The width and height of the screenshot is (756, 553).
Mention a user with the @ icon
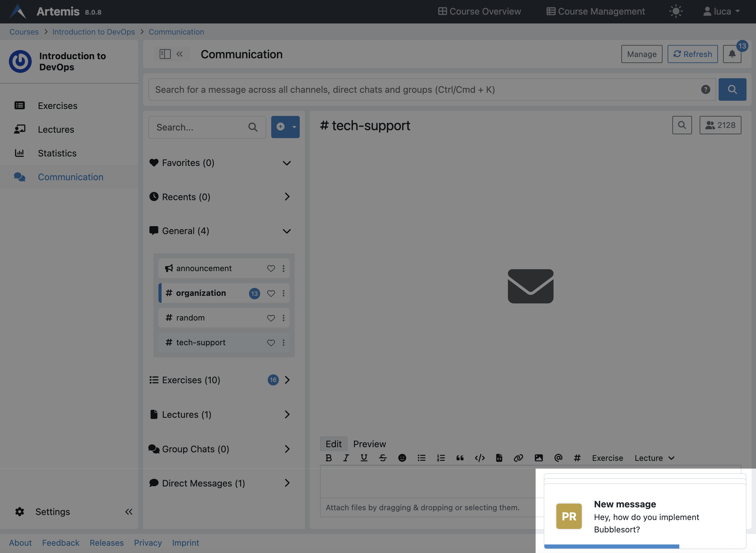[x=558, y=458]
